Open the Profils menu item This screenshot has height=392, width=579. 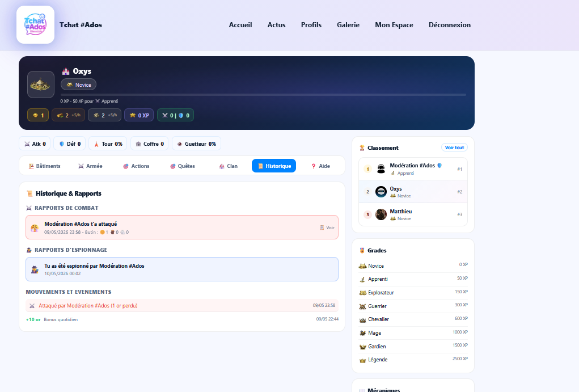[x=311, y=25]
